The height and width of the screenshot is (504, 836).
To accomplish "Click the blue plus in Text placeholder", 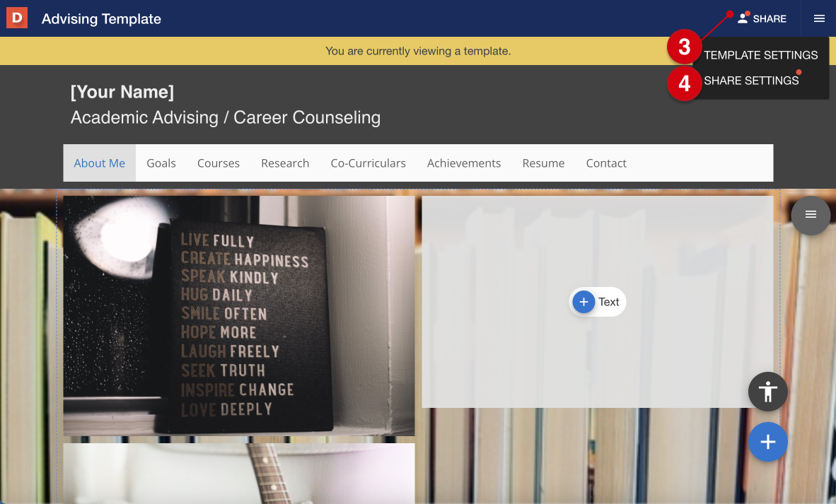I will pos(584,302).
